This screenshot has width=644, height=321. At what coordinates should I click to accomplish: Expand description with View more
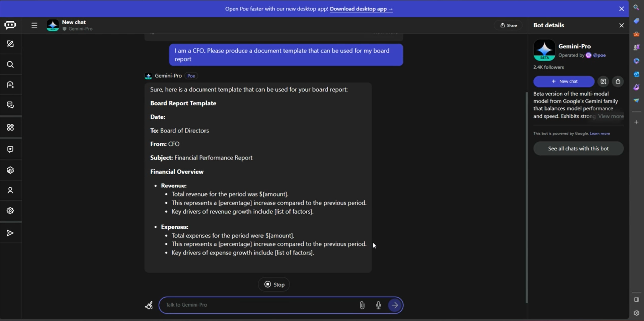pyautogui.click(x=611, y=116)
